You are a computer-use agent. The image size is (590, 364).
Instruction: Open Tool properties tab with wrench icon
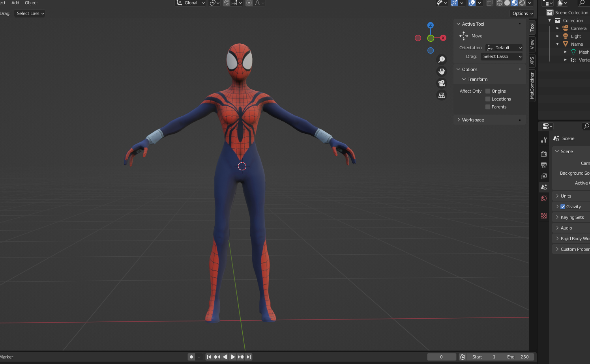point(544,140)
